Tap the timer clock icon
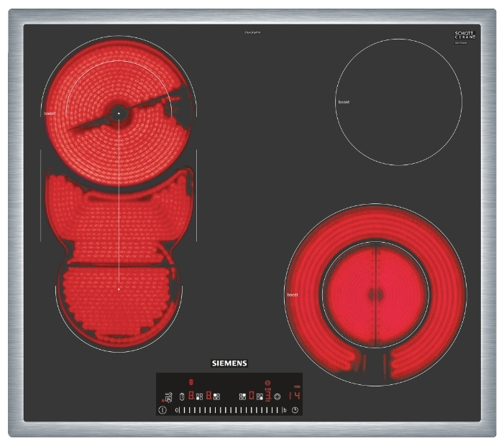Image resolution: width=504 pixels, height=446 pixels. click(x=295, y=410)
